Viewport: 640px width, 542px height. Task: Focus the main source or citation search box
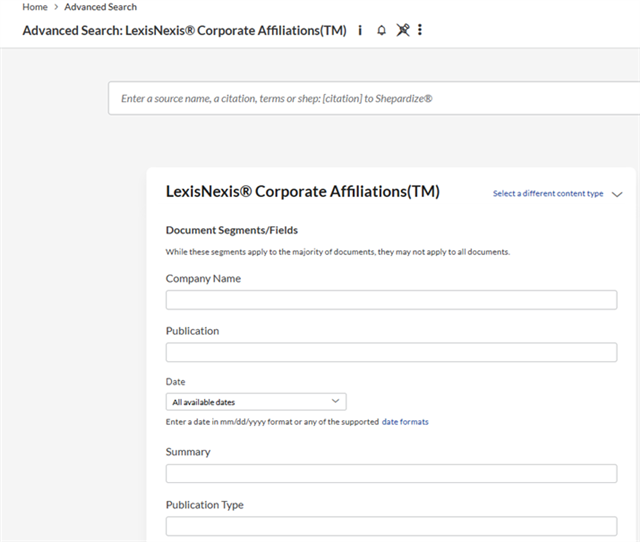(x=374, y=99)
